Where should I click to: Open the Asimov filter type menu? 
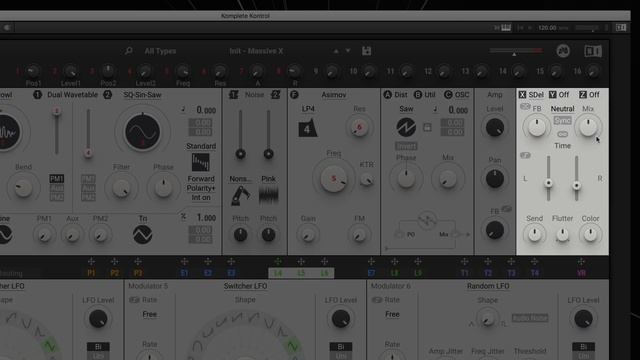tap(333, 95)
